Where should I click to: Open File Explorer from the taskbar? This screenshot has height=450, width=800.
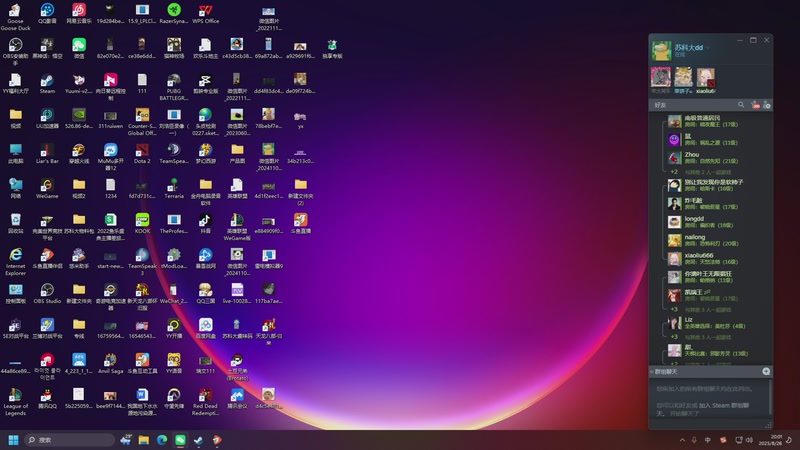(144, 440)
